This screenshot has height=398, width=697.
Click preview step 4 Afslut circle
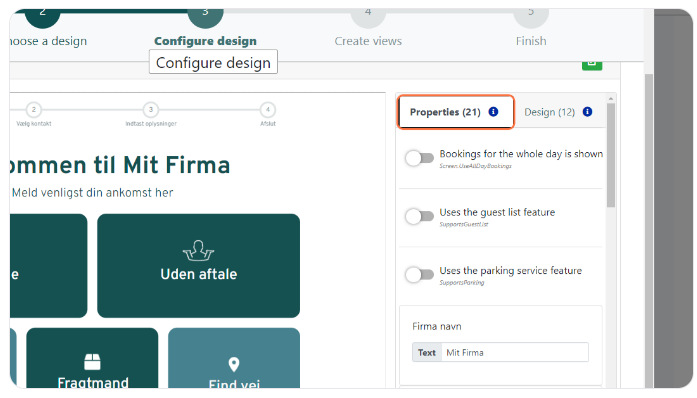click(x=268, y=109)
